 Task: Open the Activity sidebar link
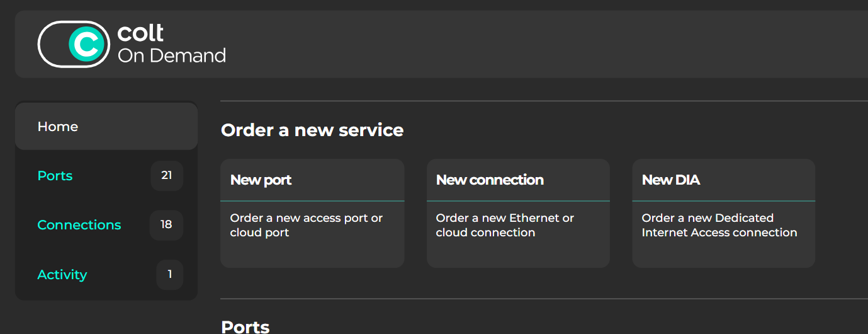[62, 275]
